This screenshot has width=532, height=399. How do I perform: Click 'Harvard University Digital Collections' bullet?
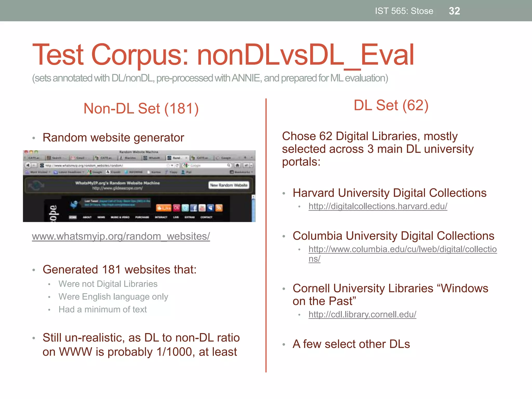click(x=389, y=193)
